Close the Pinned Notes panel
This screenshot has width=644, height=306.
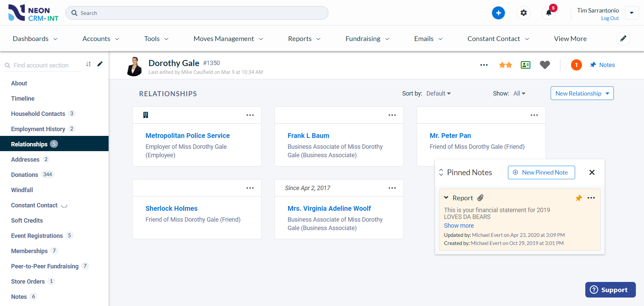coord(592,172)
